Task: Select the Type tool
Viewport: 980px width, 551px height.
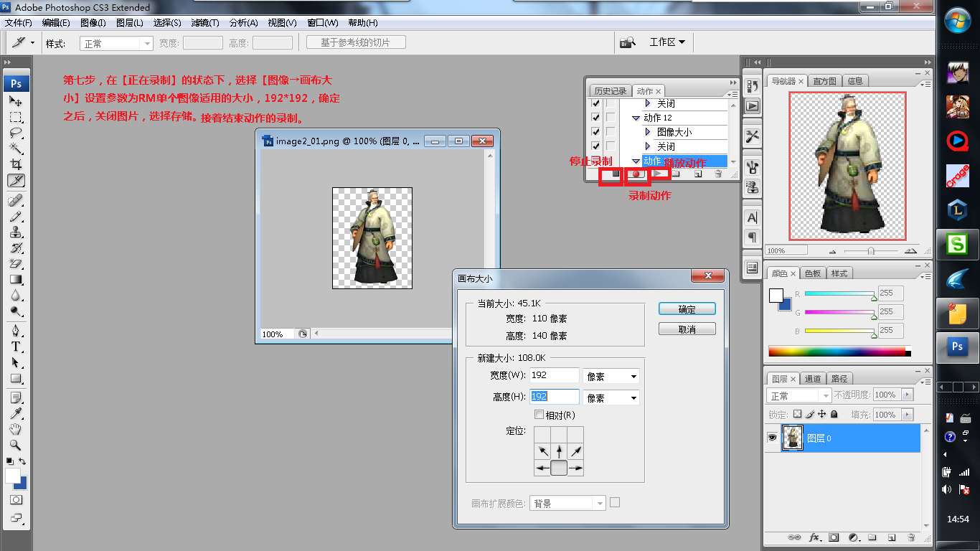Action: point(16,346)
